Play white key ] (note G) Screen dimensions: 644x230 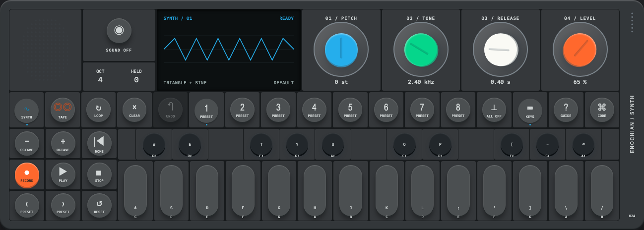[x=530, y=190]
